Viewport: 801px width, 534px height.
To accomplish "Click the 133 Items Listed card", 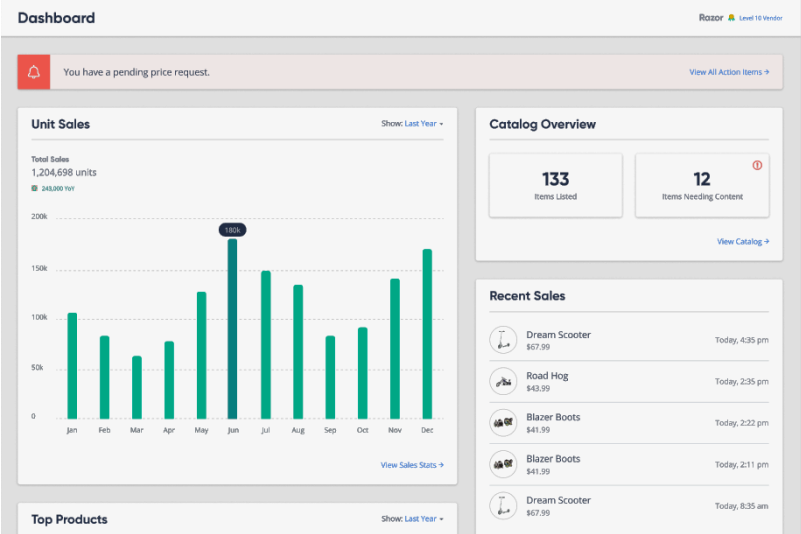I will click(x=555, y=185).
